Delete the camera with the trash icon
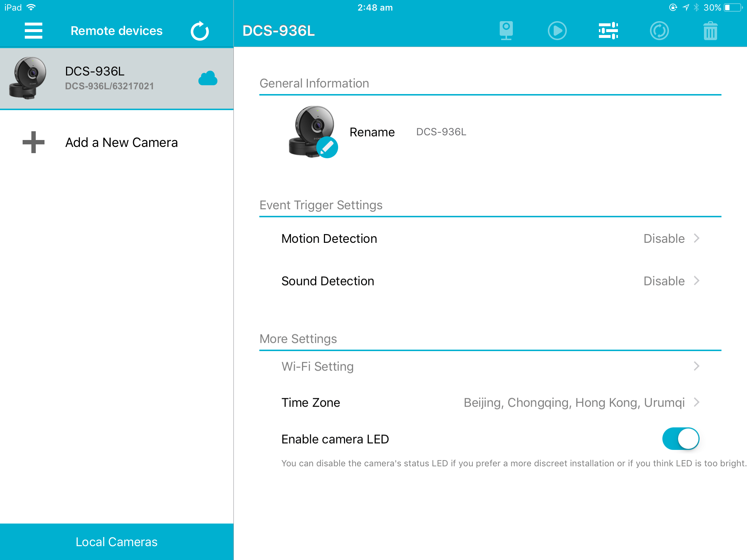 pyautogui.click(x=710, y=31)
